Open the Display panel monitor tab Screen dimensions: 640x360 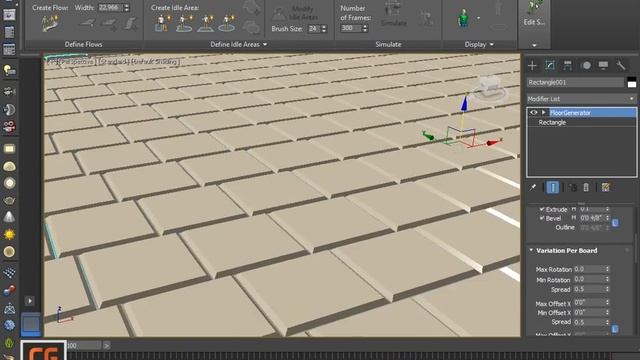coord(603,65)
